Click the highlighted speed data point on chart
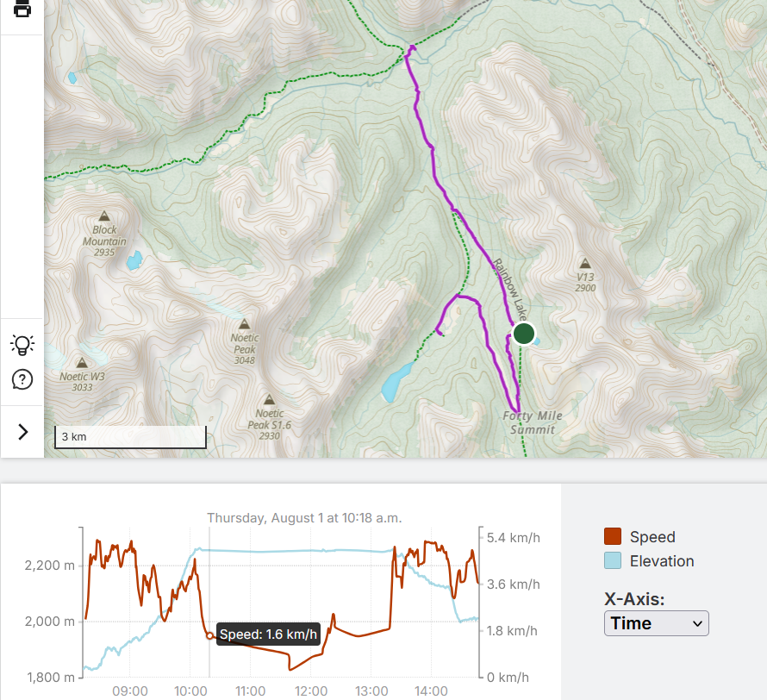This screenshot has width=767, height=700. point(209,635)
